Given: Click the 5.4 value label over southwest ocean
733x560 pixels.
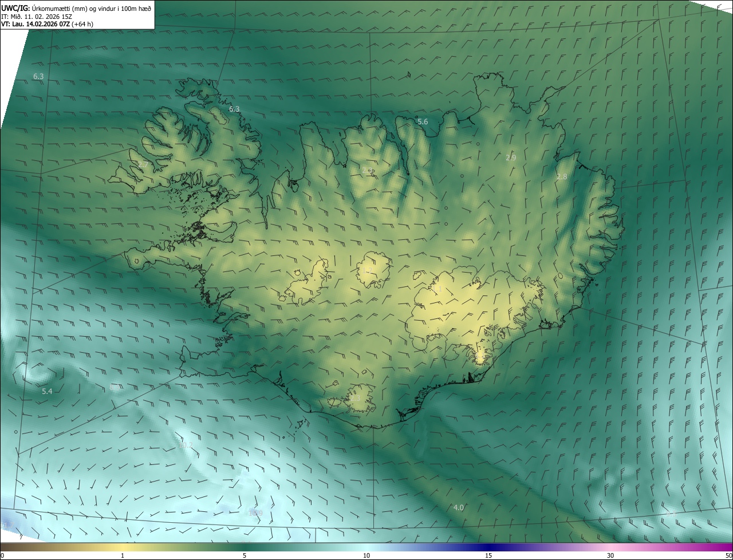Looking at the screenshot, I should coord(47,391).
